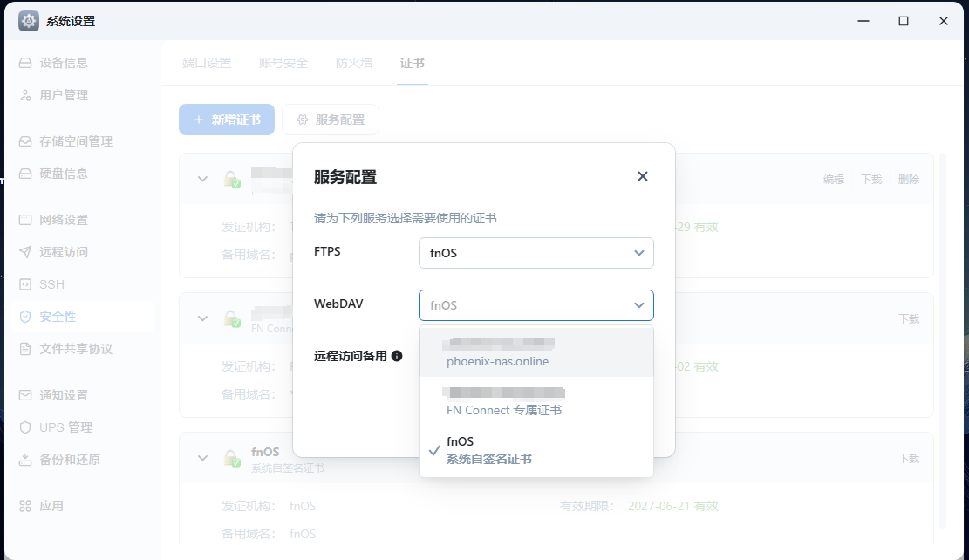Screen dimensions: 969x560
Task: Collapse the fnOS certificate card chevron
Action: tap(202, 459)
